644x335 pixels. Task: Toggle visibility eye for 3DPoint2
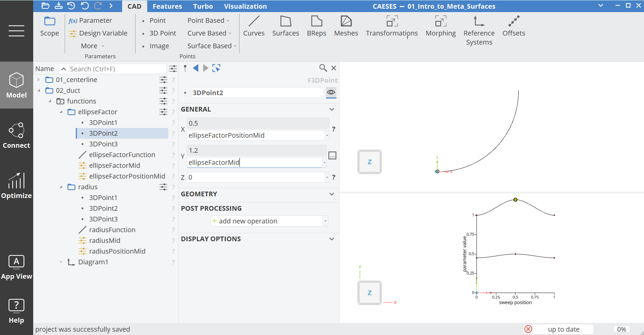click(331, 92)
